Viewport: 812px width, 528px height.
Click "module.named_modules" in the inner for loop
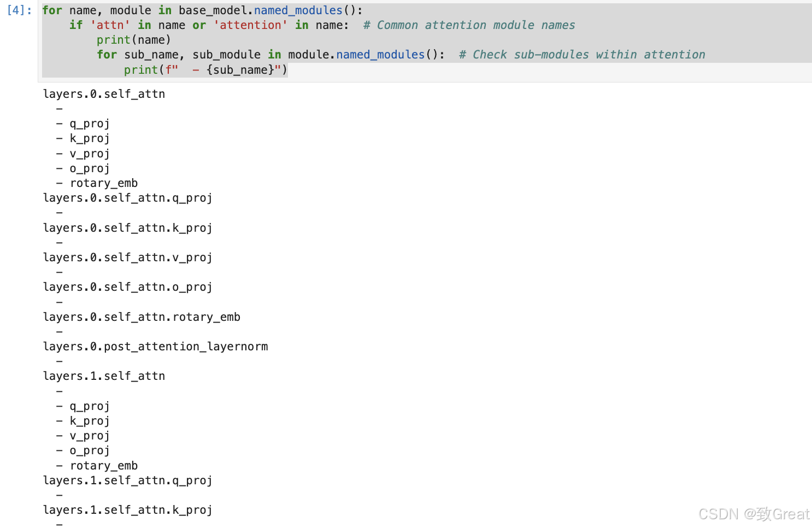tap(356, 55)
